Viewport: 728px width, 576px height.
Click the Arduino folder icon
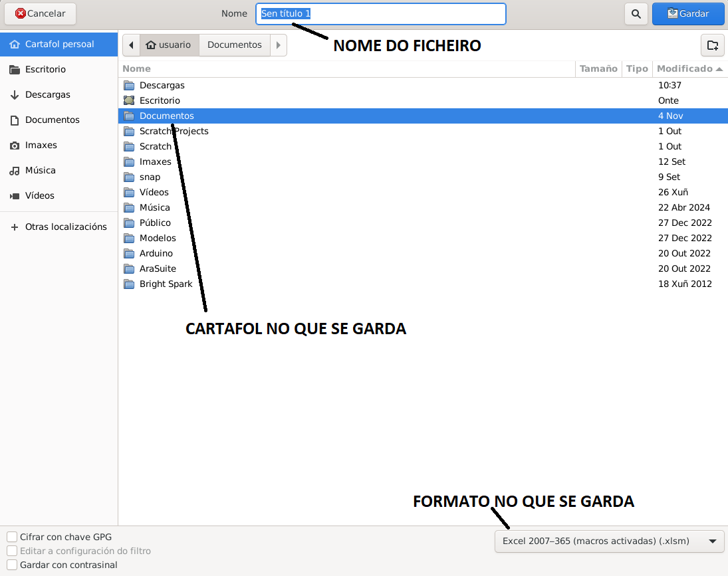click(x=129, y=254)
